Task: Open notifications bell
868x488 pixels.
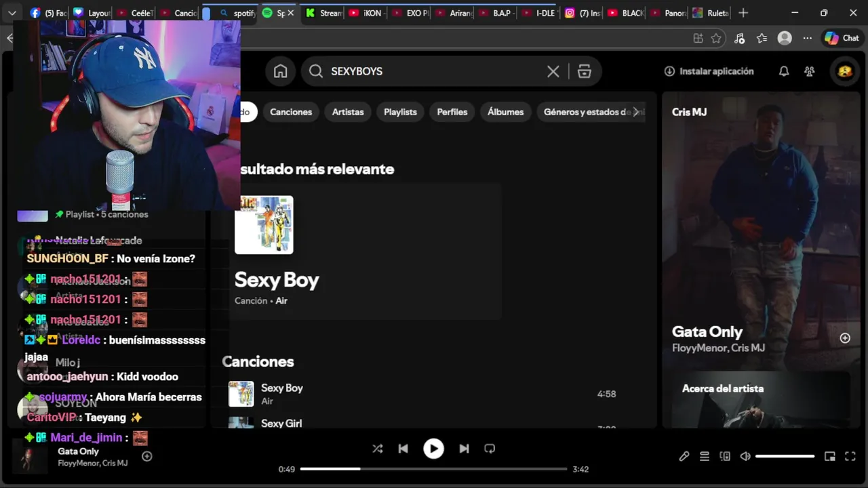Action: point(784,71)
